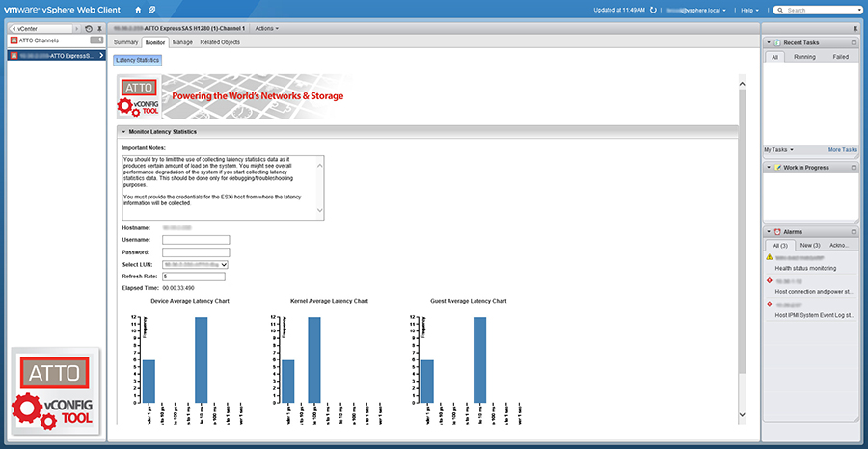Open the Search box dropdown arrow
This screenshot has width=868, height=449.
coord(859,10)
